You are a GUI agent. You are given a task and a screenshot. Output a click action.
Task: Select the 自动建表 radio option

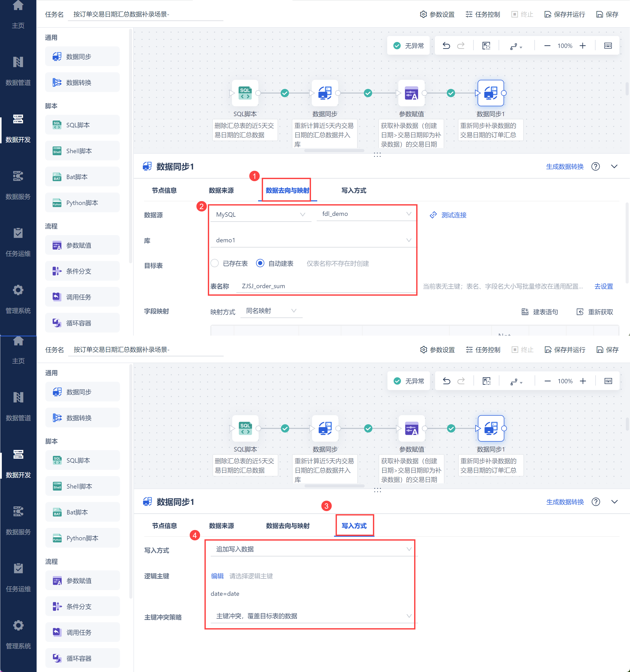click(x=260, y=263)
